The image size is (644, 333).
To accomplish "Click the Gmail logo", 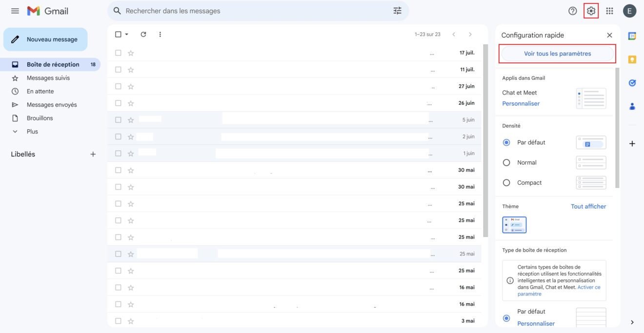I will (48, 11).
